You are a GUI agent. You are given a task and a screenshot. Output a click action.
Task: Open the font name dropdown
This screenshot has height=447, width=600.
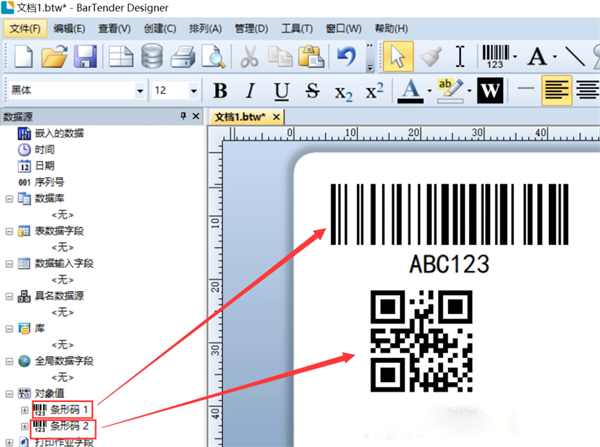tap(140, 91)
